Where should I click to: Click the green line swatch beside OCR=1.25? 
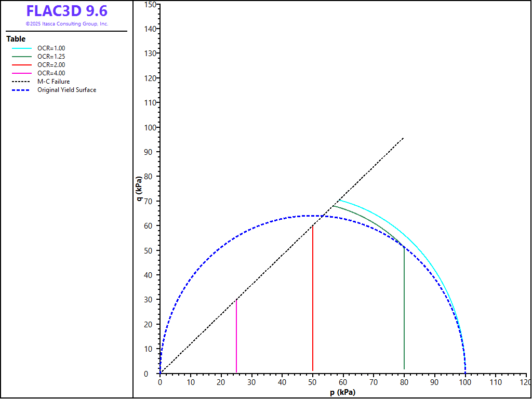click(x=22, y=56)
